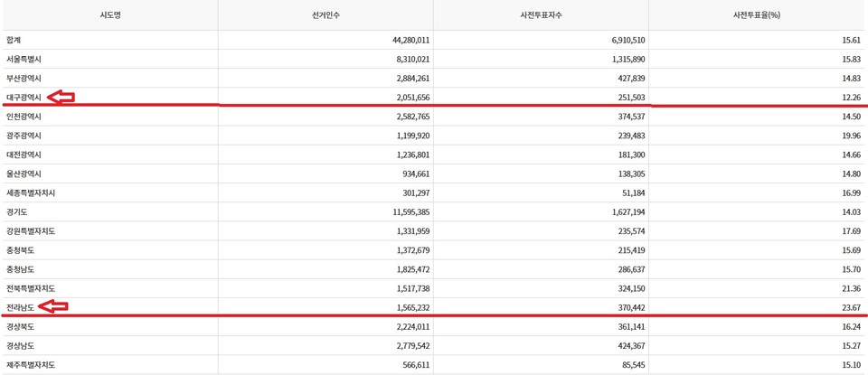Select the 대전광역시 row label
868x375 pixels.
(x=24, y=155)
